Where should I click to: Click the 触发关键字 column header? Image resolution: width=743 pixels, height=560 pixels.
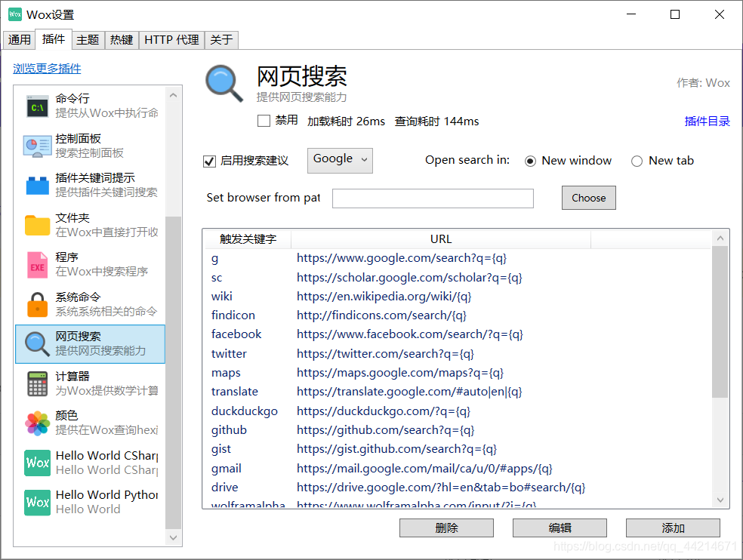(248, 239)
